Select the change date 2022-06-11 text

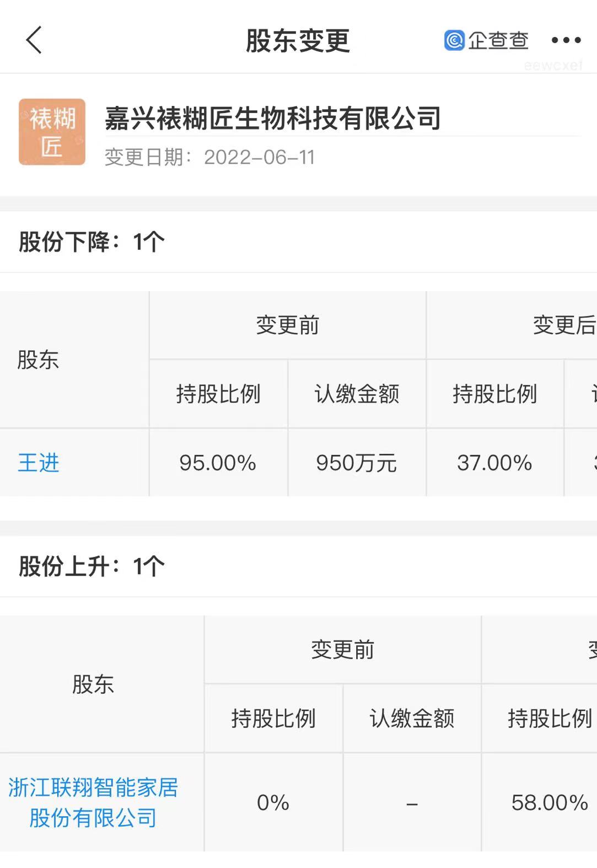click(260, 158)
